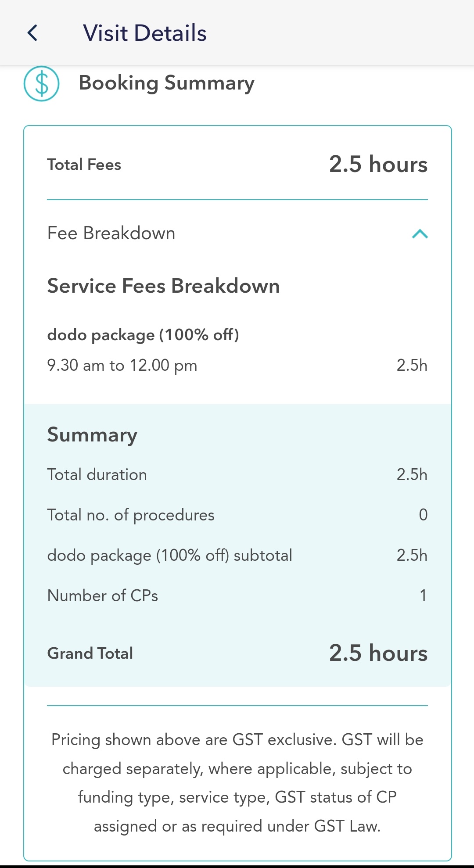Tap the Number of CPs value 1
Screen dimensions: 474x868
[x=423, y=595]
